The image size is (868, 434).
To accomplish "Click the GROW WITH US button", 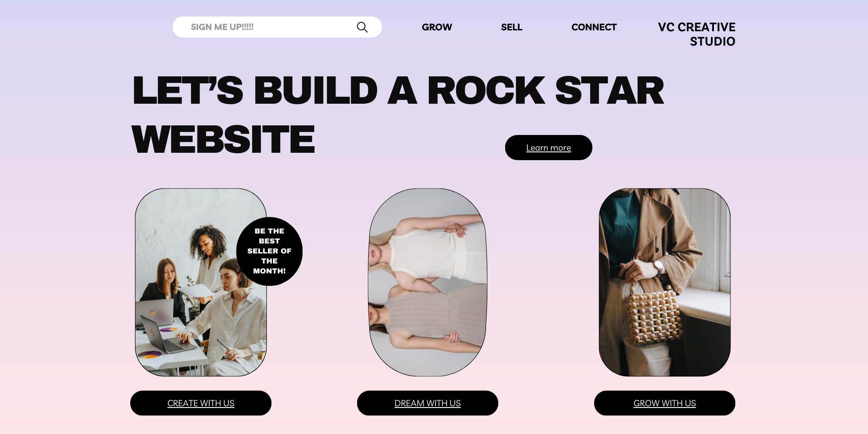I will [x=664, y=403].
